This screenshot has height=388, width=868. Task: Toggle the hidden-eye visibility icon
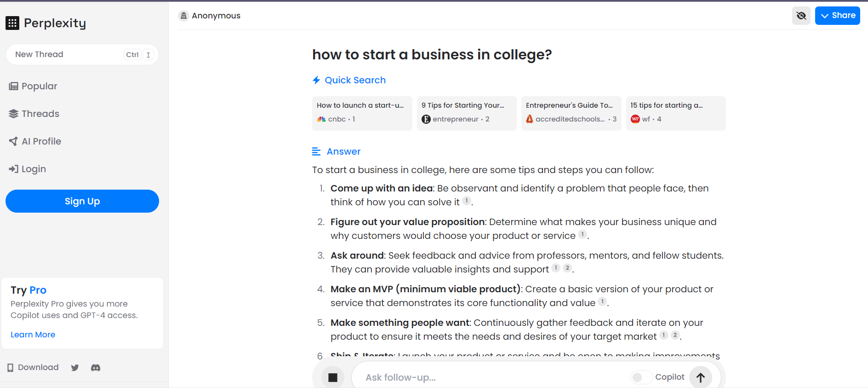click(801, 15)
